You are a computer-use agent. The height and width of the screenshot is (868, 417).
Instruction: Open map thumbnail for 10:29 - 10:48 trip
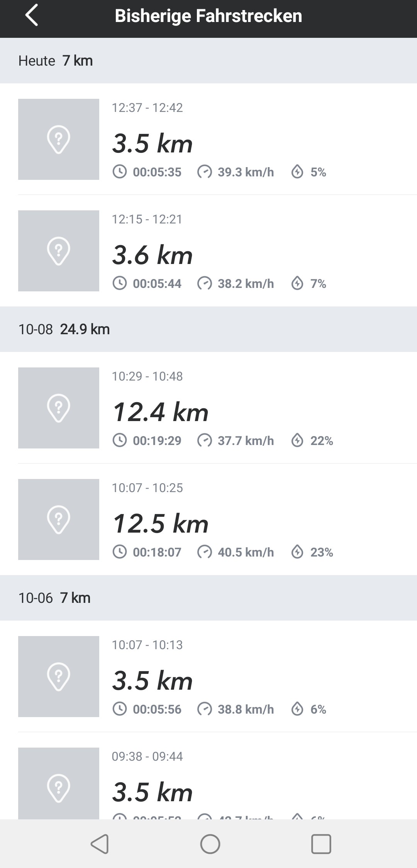(59, 408)
